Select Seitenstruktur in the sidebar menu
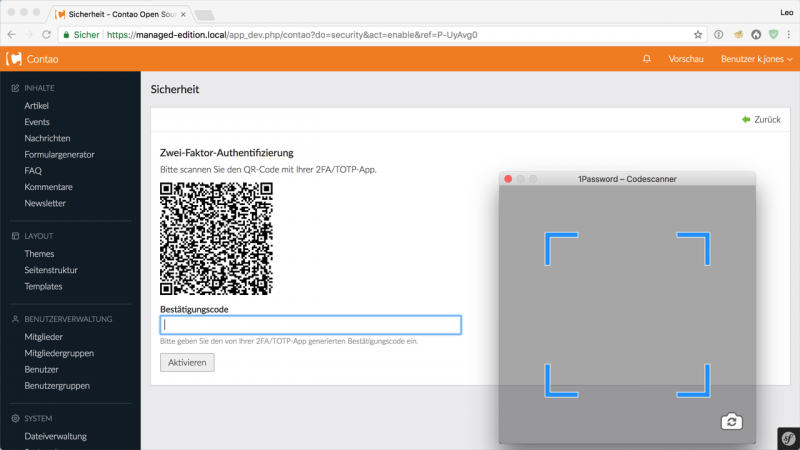 tap(51, 270)
